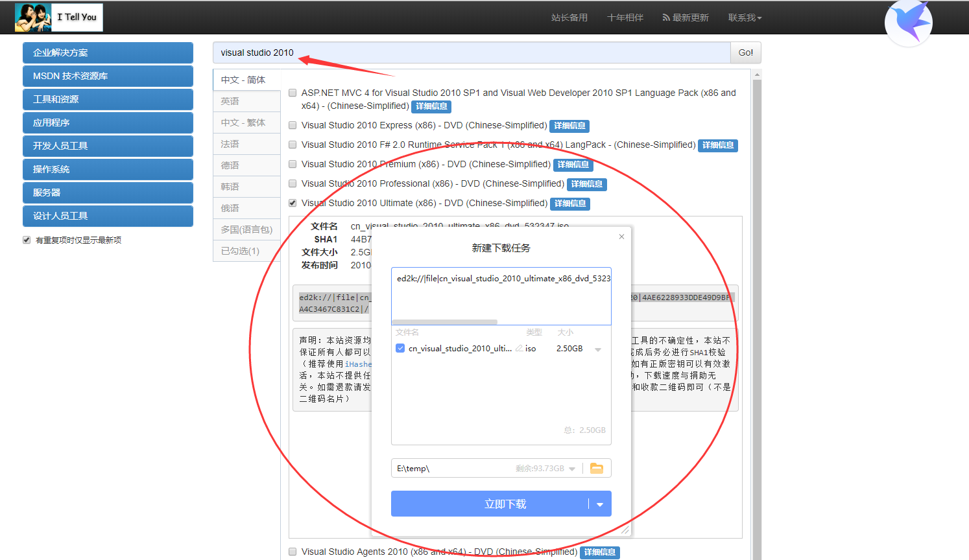Image resolution: width=969 pixels, height=560 pixels.
Task: Uncheck the Visual Studio 2010 Ultimate checkbox
Action: 293,203
